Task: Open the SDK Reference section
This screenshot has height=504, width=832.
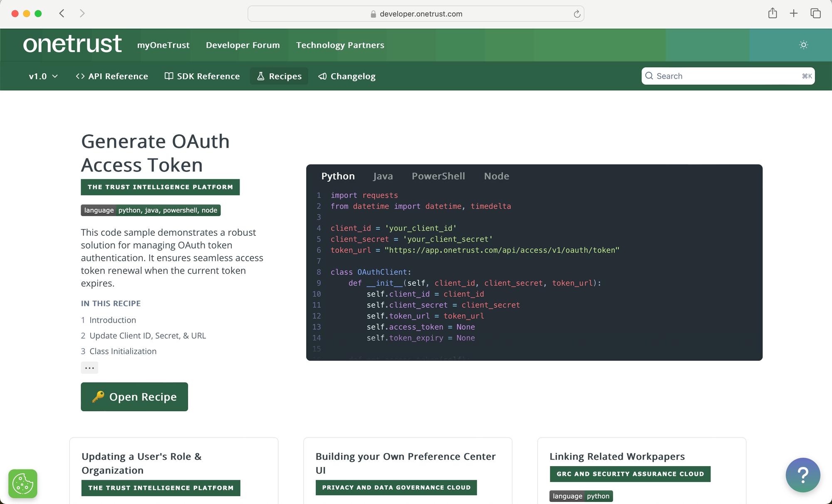Action: (x=202, y=76)
